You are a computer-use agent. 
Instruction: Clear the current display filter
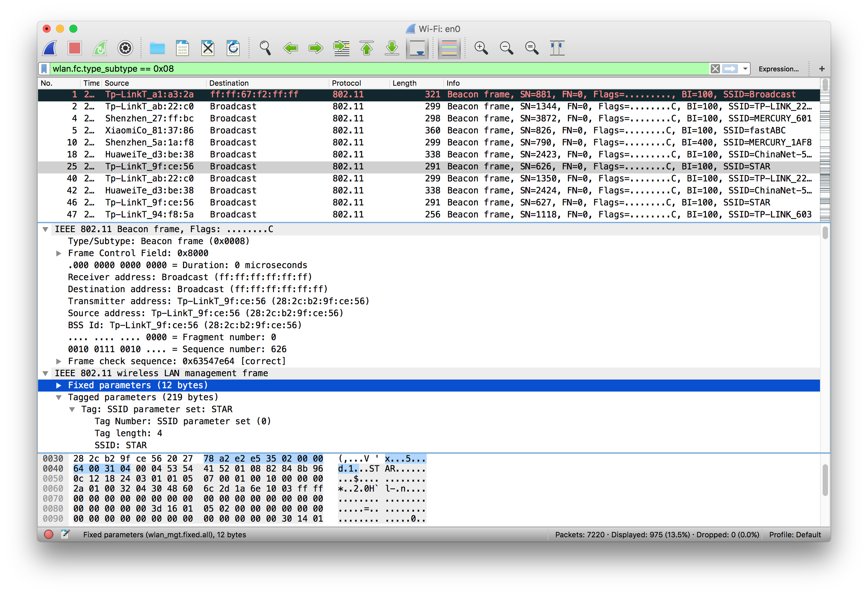tap(715, 68)
